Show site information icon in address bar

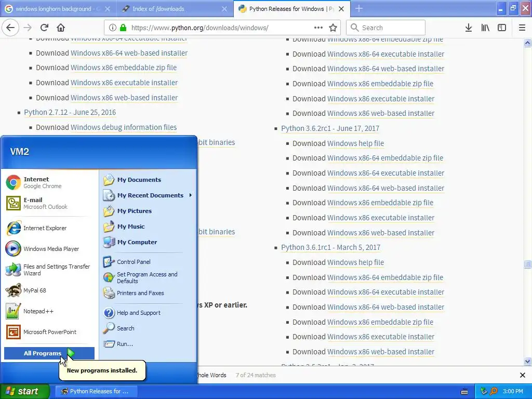(x=113, y=28)
